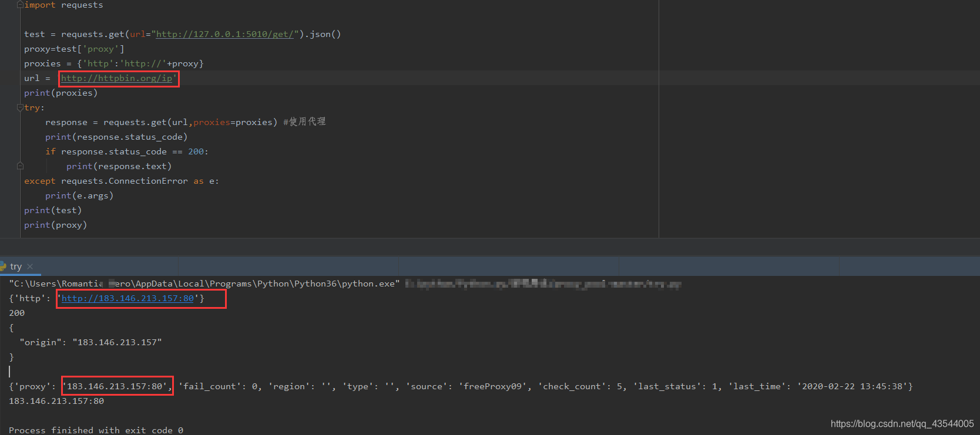This screenshot has height=435, width=980.
Task: Click the 'except requests.ConnectionError as e:' line
Action: [122, 181]
